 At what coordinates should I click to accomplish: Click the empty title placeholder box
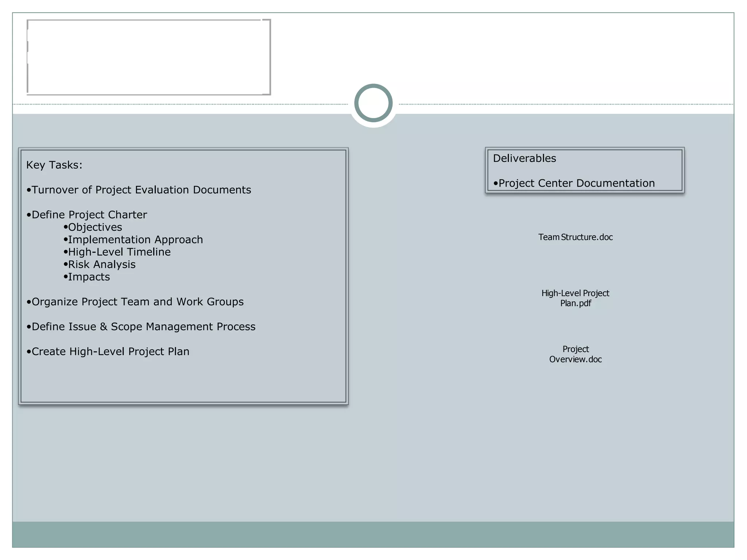click(x=149, y=57)
